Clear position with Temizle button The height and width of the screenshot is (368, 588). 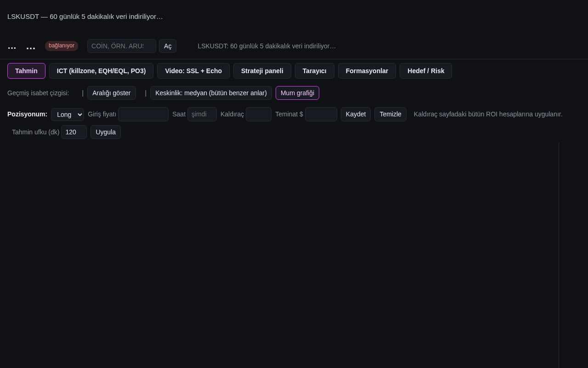(x=390, y=114)
